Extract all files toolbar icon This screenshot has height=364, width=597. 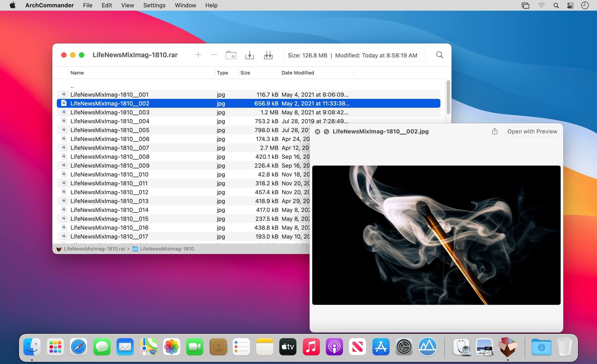coord(268,55)
